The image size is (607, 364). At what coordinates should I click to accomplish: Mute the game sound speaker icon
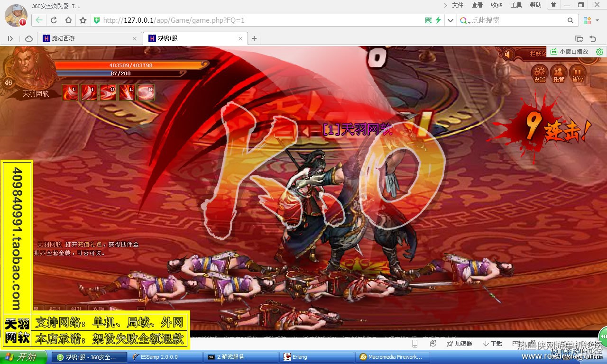click(x=509, y=54)
